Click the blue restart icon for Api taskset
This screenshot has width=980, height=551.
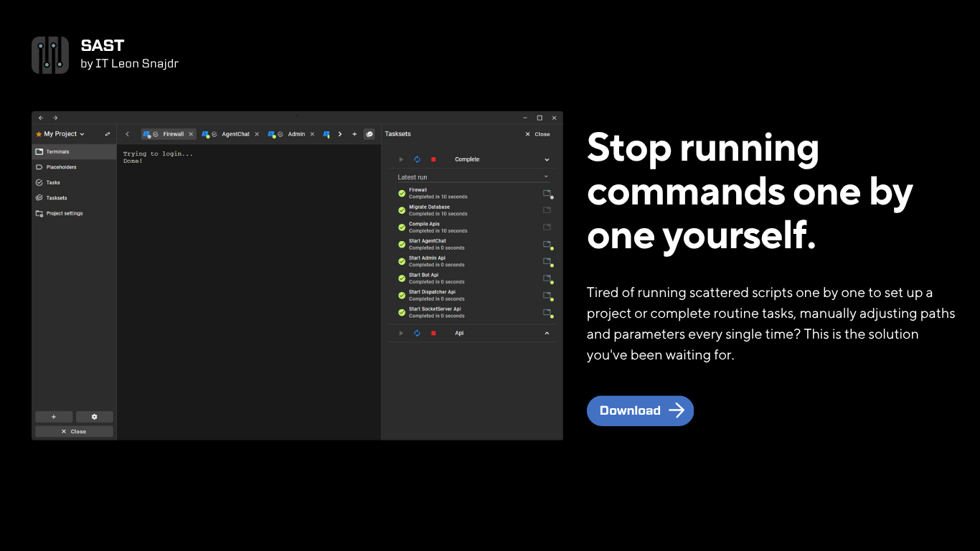click(417, 333)
